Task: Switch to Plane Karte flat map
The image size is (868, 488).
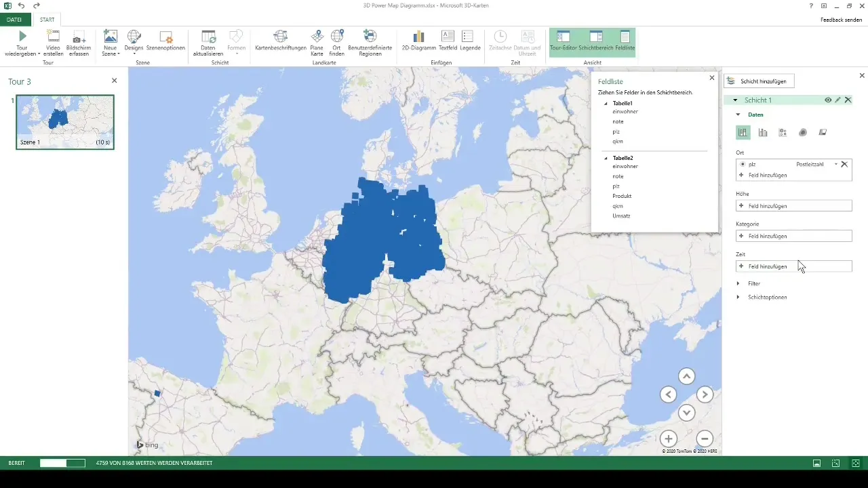Action: pos(317,43)
